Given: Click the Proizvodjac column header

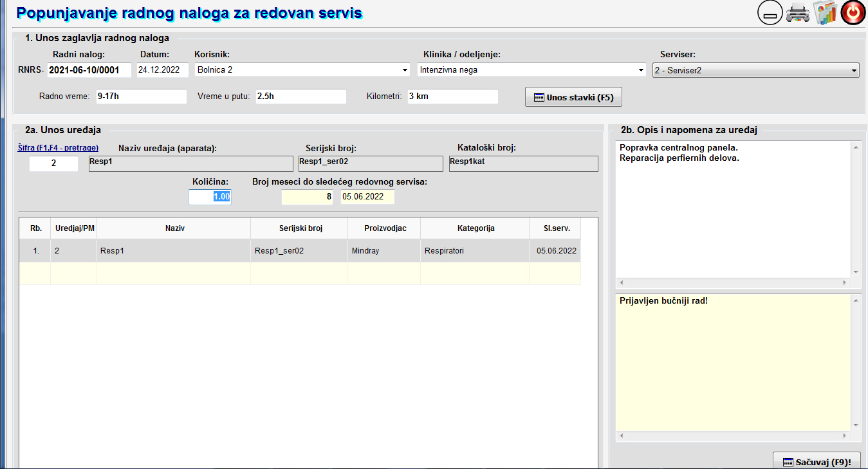Looking at the screenshot, I should coord(384,228).
